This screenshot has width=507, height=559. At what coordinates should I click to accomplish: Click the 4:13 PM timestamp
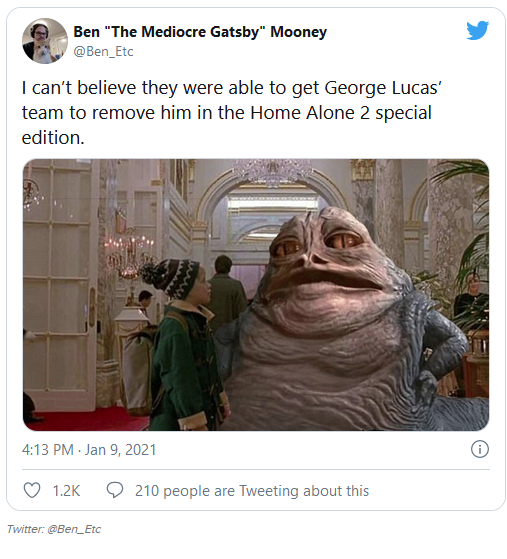[x=47, y=450]
